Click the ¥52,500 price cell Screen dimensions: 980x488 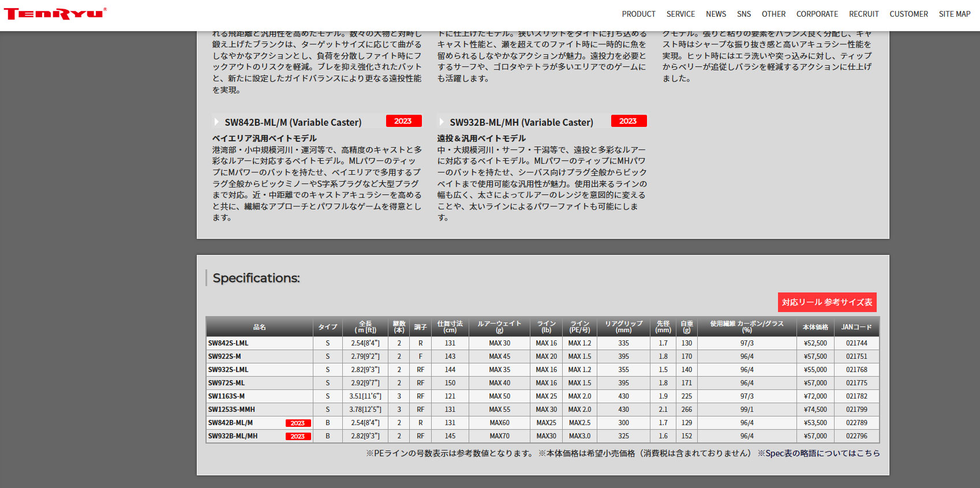[815, 343]
